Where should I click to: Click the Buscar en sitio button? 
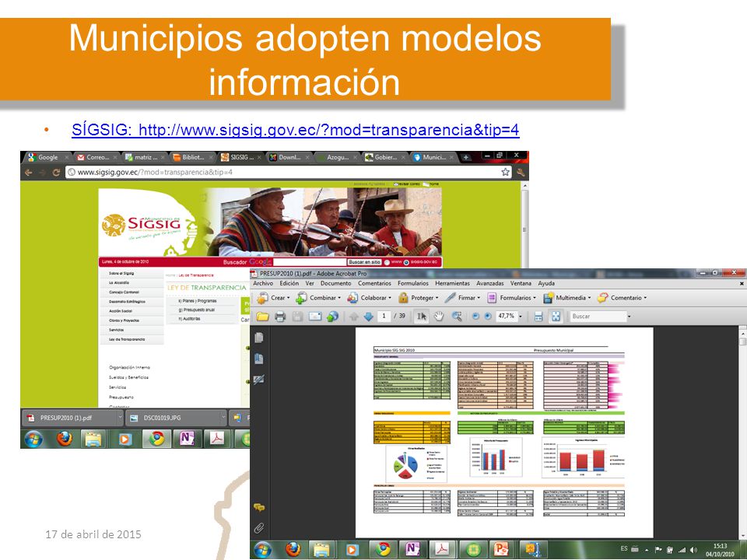tap(364, 262)
